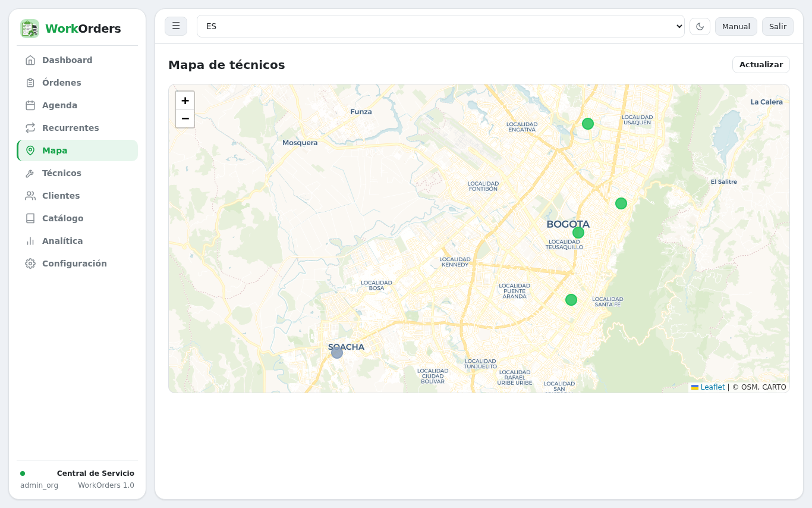Click the WorkOrders logo icon
The width and height of the screenshot is (812, 508).
click(30, 29)
